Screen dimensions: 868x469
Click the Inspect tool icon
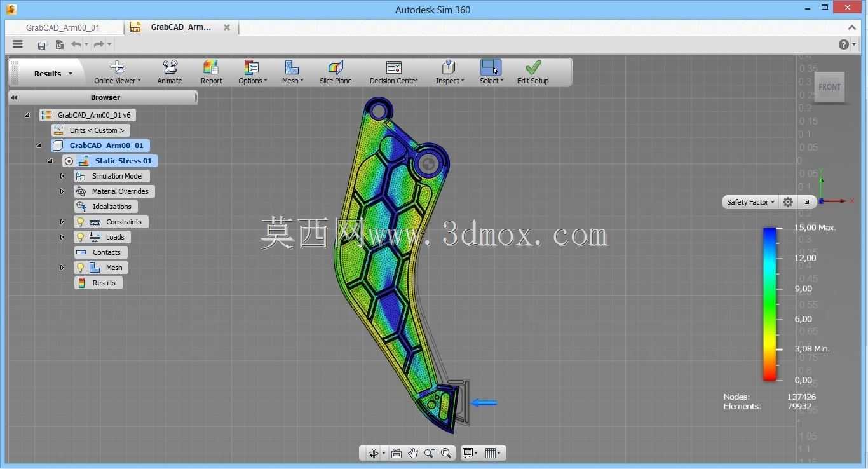[449, 67]
